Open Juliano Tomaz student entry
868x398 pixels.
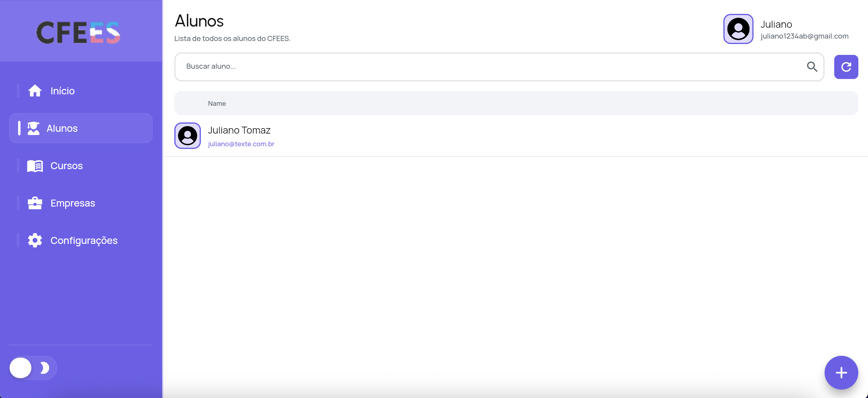click(239, 130)
